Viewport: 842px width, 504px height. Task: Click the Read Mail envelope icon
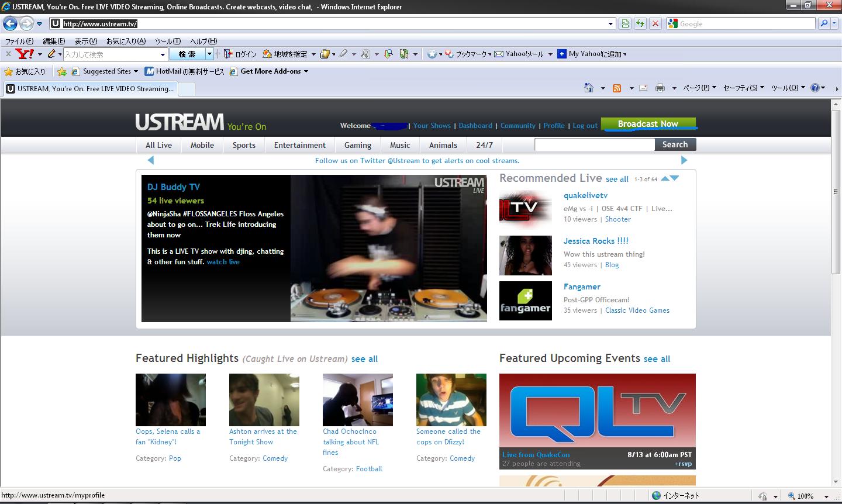click(x=643, y=88)
